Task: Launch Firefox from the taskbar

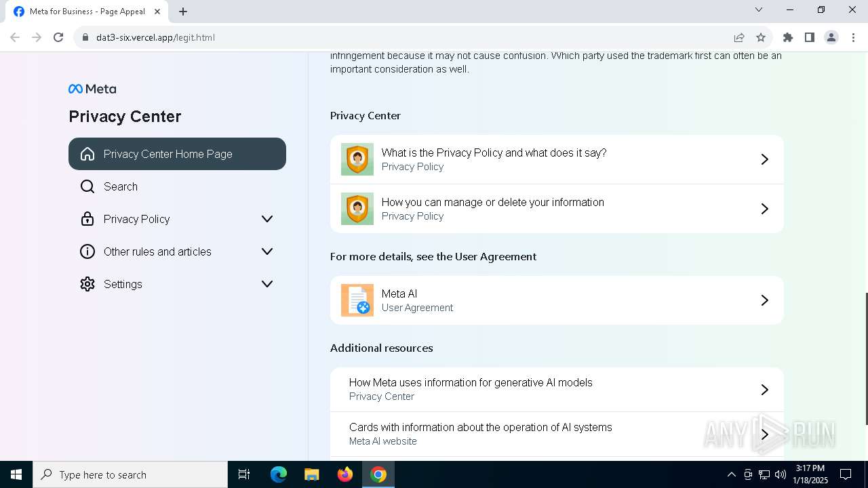Action: pyautogui.click(x=345, y=474)
